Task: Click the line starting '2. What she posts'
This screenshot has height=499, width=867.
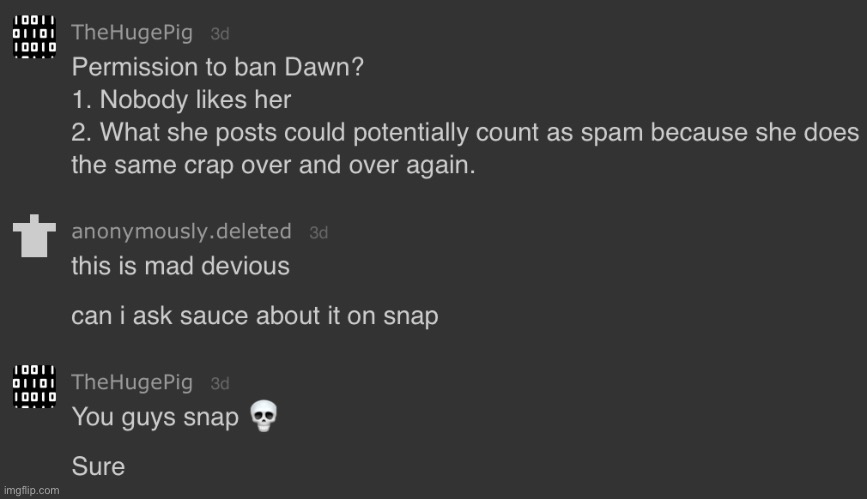Action: [x=466, y=133]
